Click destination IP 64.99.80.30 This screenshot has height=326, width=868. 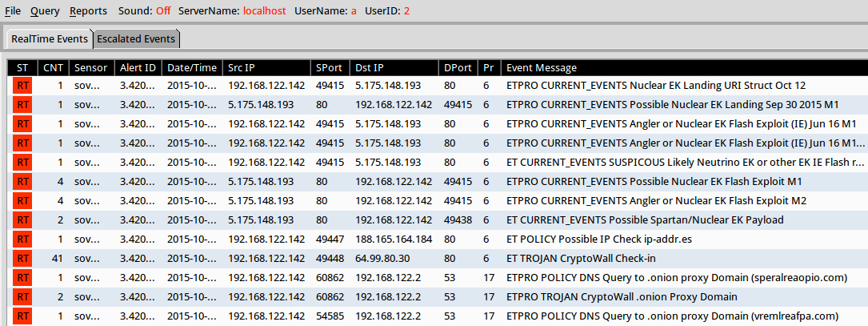click(x=383, y=258)
